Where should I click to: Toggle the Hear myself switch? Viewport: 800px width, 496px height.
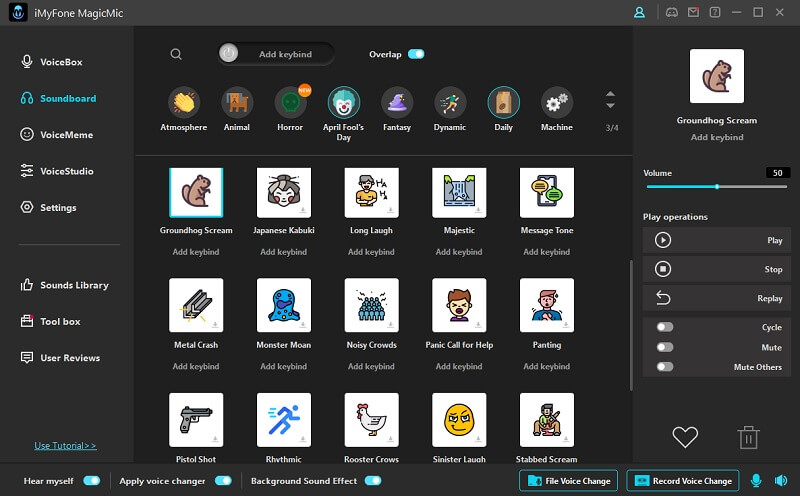[x=92, y=481]
